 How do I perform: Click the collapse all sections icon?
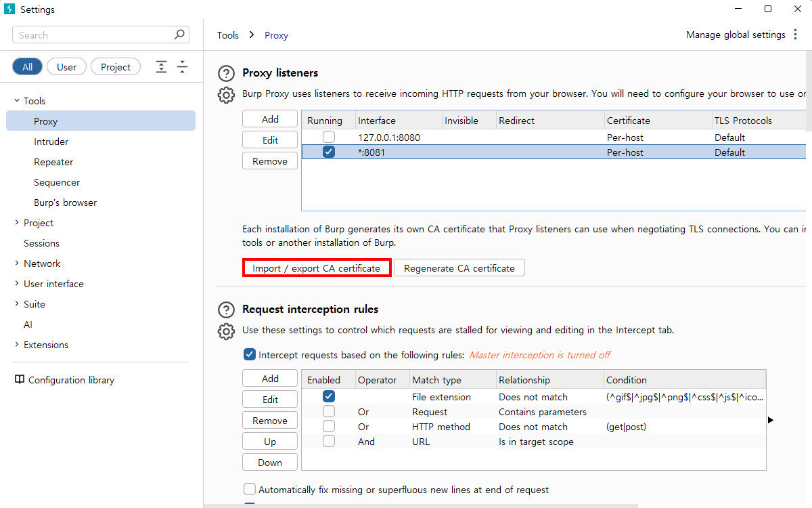[182, 67]
